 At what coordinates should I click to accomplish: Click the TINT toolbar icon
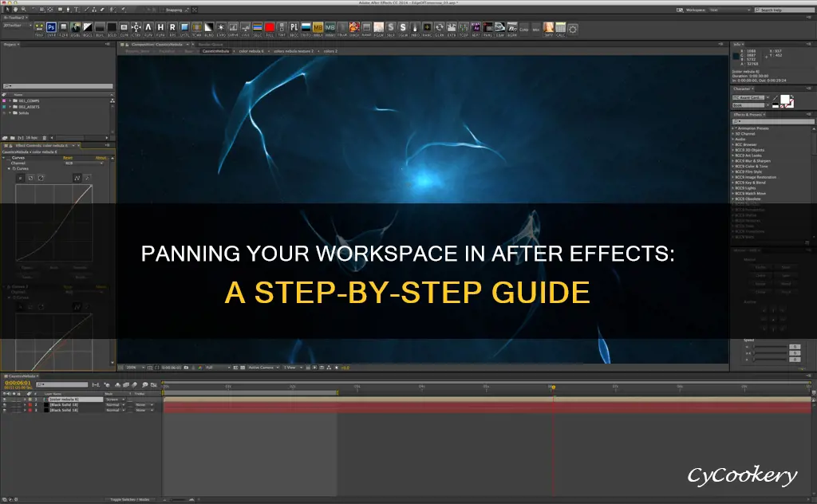pyautogui.click(x=282, y=27)
